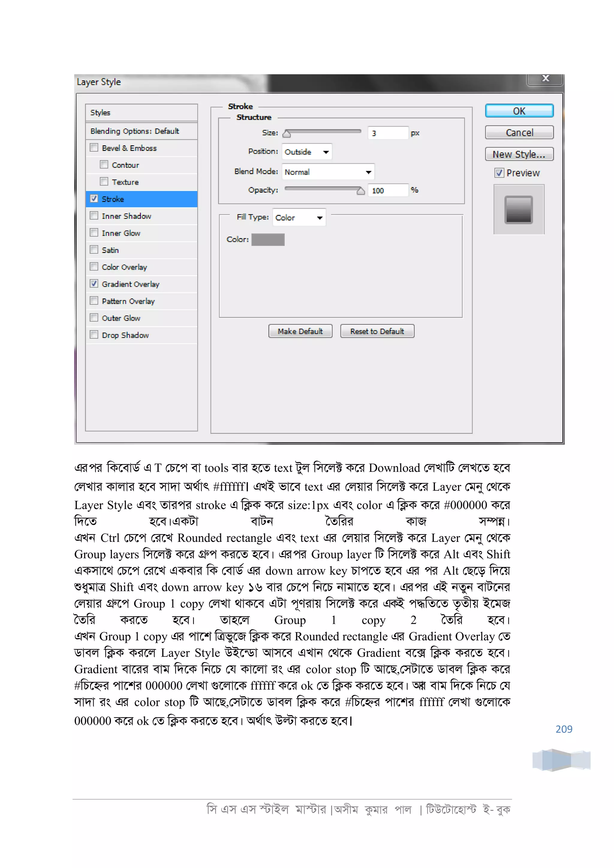Screen dimensions: 614x868
Task: Open the Drop Shadow settings label
Action: (125, 335)
